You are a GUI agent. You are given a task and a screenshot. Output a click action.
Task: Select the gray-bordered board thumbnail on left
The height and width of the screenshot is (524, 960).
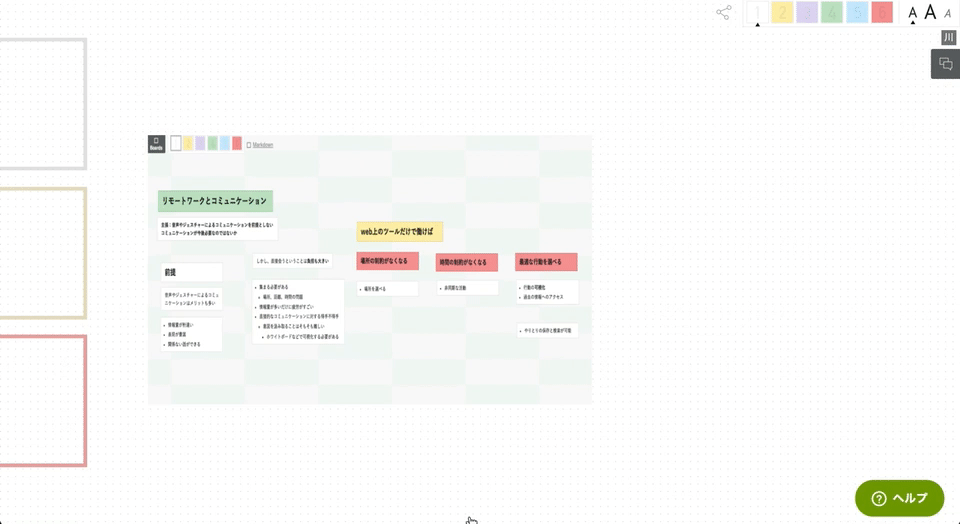[x=43, y=104]
